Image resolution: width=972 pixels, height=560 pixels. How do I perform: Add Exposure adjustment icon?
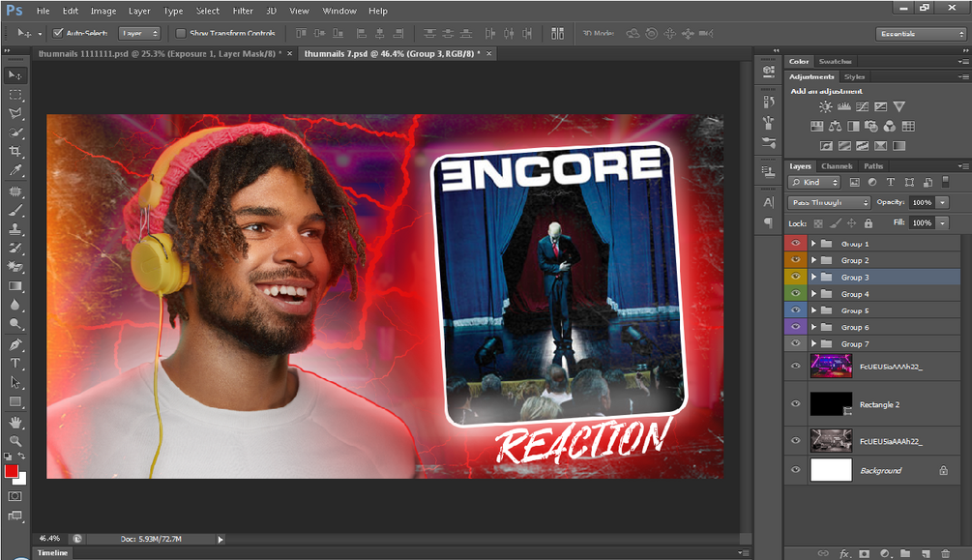tap(880, 106)
